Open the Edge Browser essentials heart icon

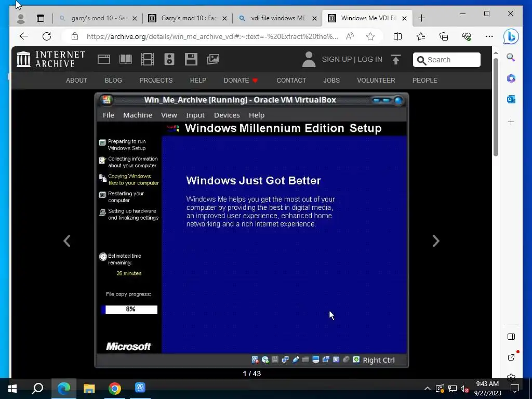click(467, 36)
